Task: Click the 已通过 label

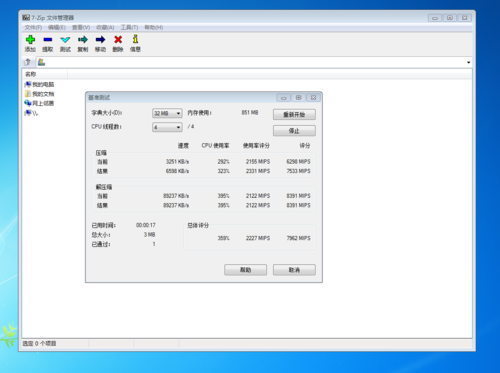Action: tap(101, 244)
